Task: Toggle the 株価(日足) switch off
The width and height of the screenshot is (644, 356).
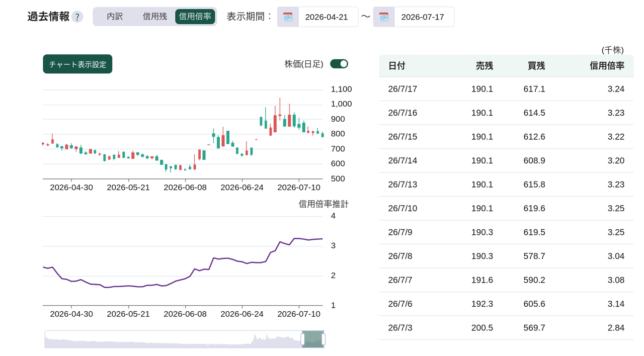Action: tap(339, 64)
